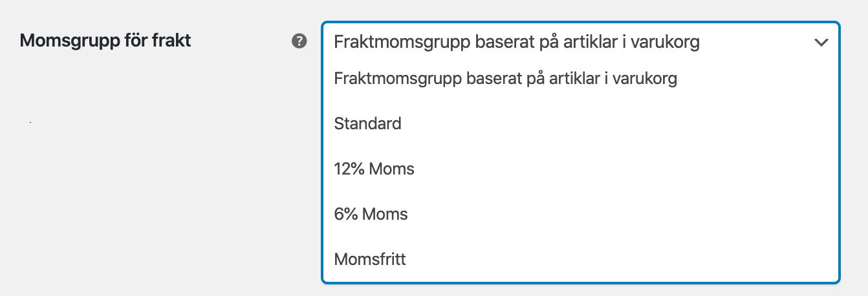Viewport: 868px width, 296px height.
Task: Base shipping tax on cart items option
Action: (505, 79)
